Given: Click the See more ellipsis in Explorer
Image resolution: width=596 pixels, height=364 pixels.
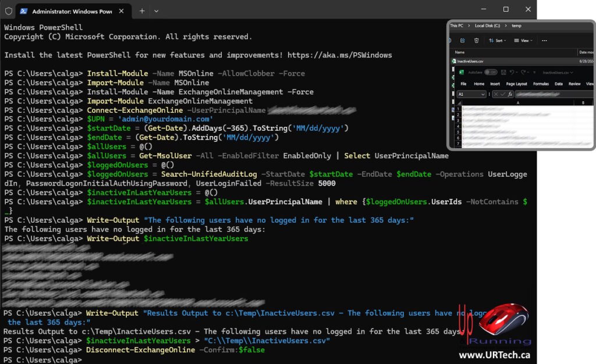Looking at the screenshot, I should (x=544, y=41).
